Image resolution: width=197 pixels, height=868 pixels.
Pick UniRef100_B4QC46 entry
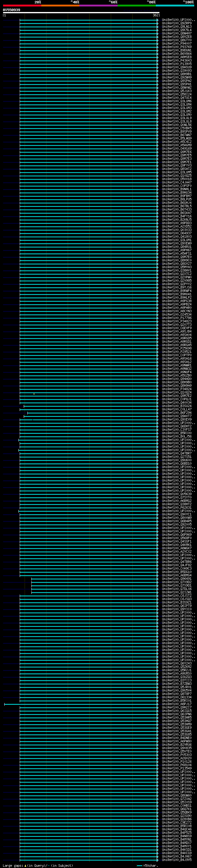[176, 830]
